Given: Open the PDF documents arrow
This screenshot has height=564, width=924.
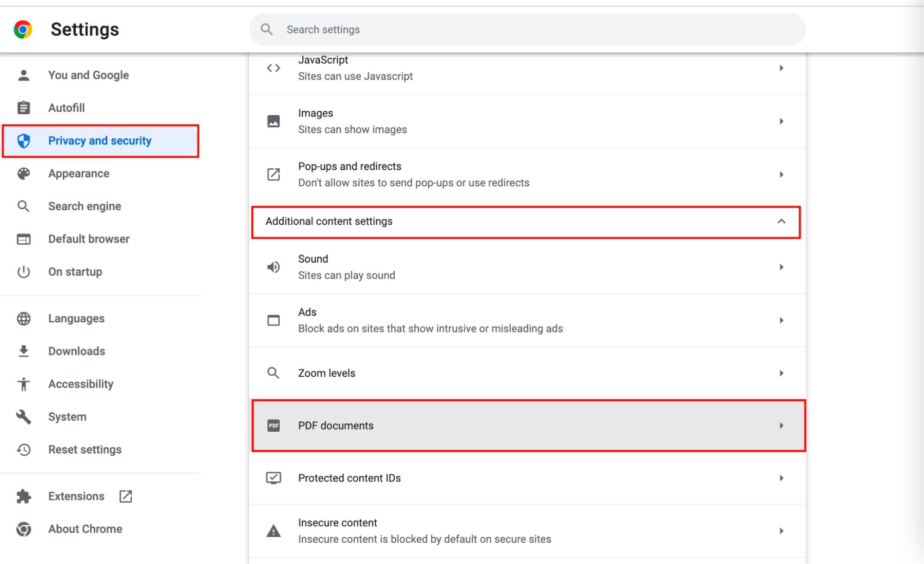Looking at the screenshot, I should [781, 425].
